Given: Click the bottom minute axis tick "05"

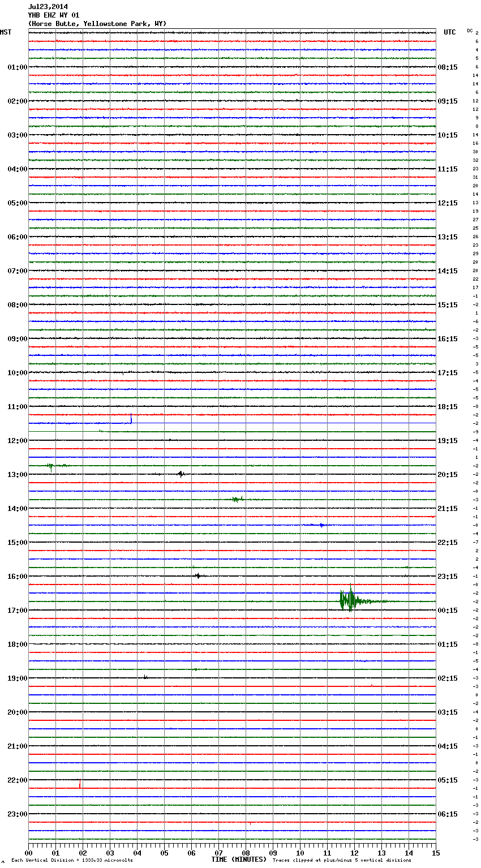Looking at the screenshot, I should point(164,853).
